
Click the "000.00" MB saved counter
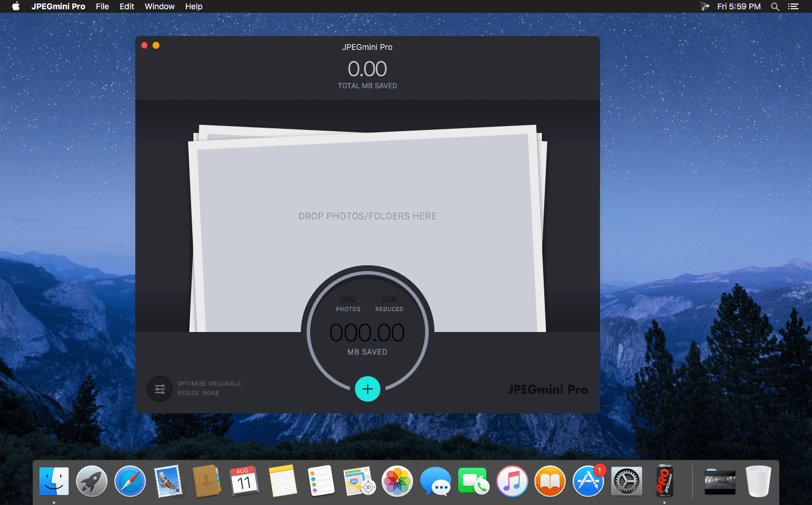click(367, 333)
